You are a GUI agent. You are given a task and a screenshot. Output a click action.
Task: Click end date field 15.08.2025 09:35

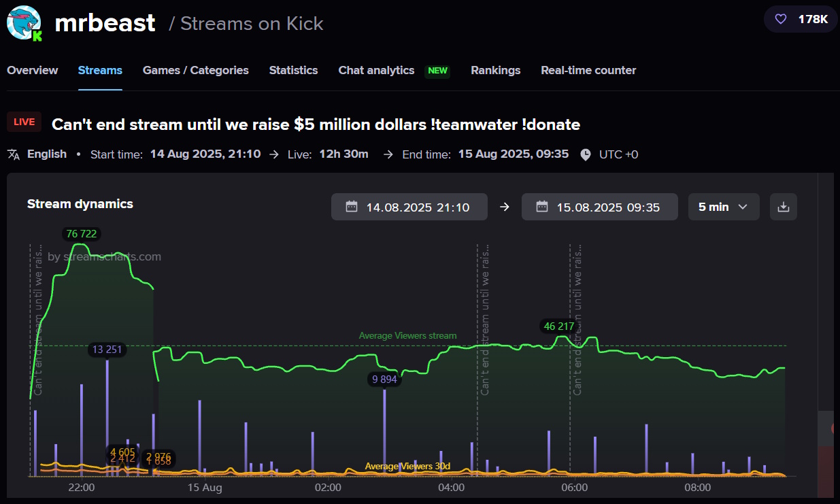[600, 207]
